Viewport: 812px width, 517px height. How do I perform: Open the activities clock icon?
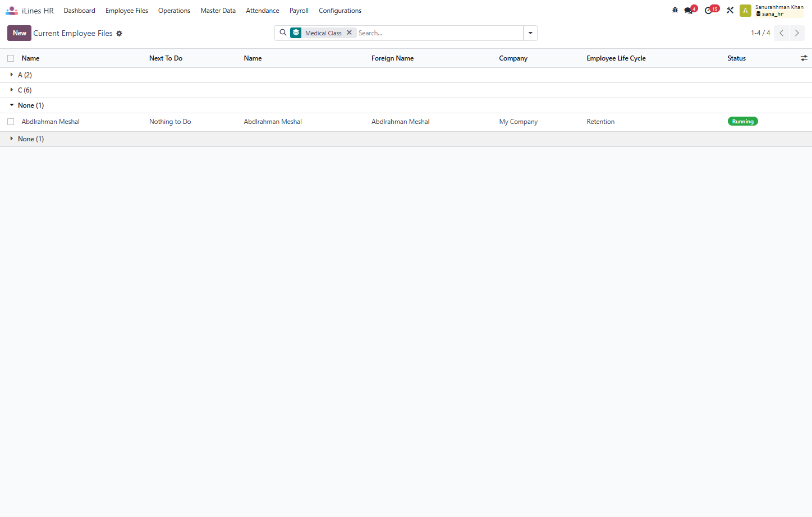click(x=709, y=10)
